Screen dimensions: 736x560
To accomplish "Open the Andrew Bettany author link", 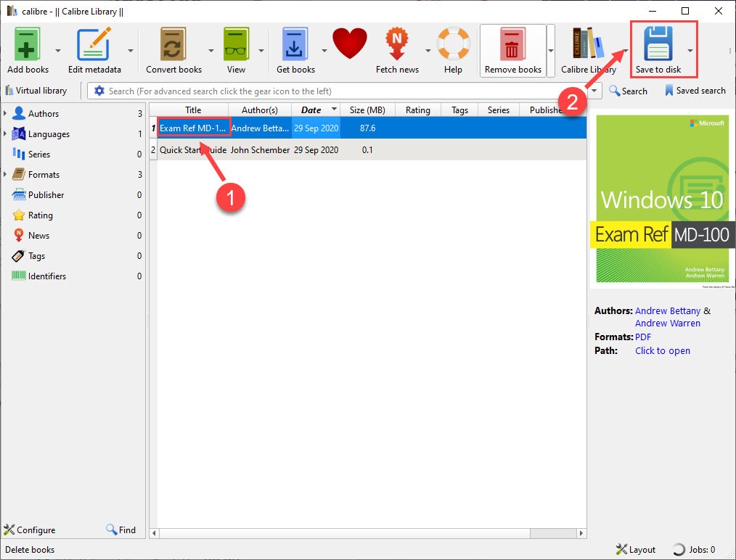I will pos(668,311).
